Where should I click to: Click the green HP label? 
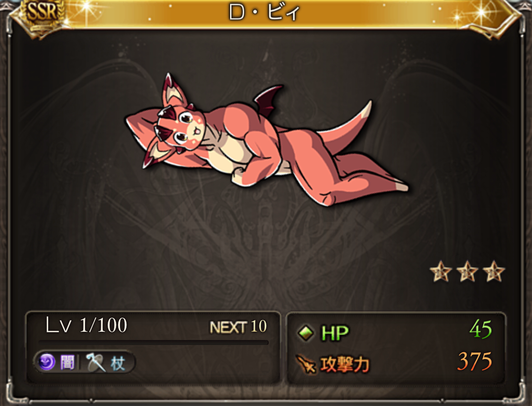click(x=335, y=333)
